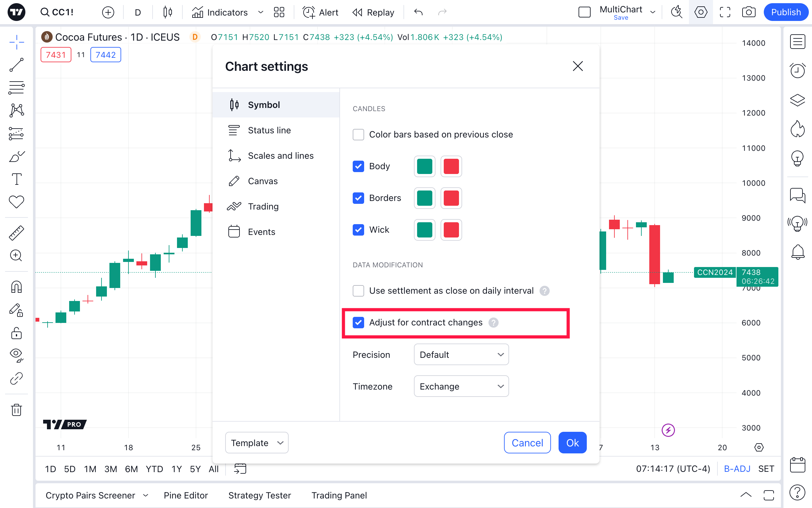Open the Template dropdown
The image size is (812, 508).
(257, 443)
